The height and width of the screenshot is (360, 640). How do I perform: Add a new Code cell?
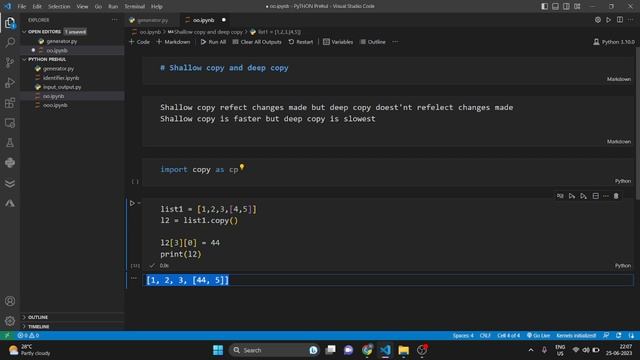point(139,42)
